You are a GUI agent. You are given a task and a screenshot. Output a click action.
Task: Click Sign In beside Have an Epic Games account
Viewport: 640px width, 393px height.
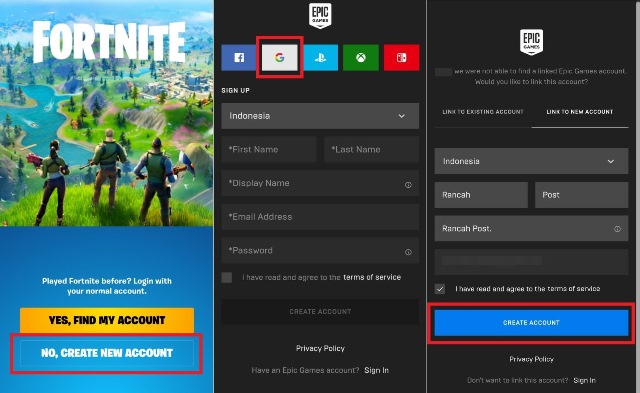376,371
